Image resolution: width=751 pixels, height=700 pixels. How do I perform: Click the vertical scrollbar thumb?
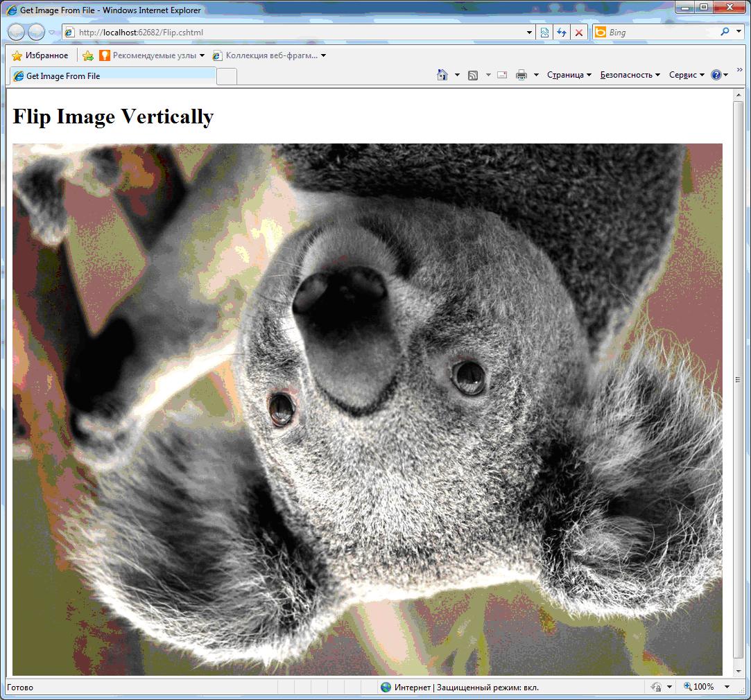coord(738,380)
